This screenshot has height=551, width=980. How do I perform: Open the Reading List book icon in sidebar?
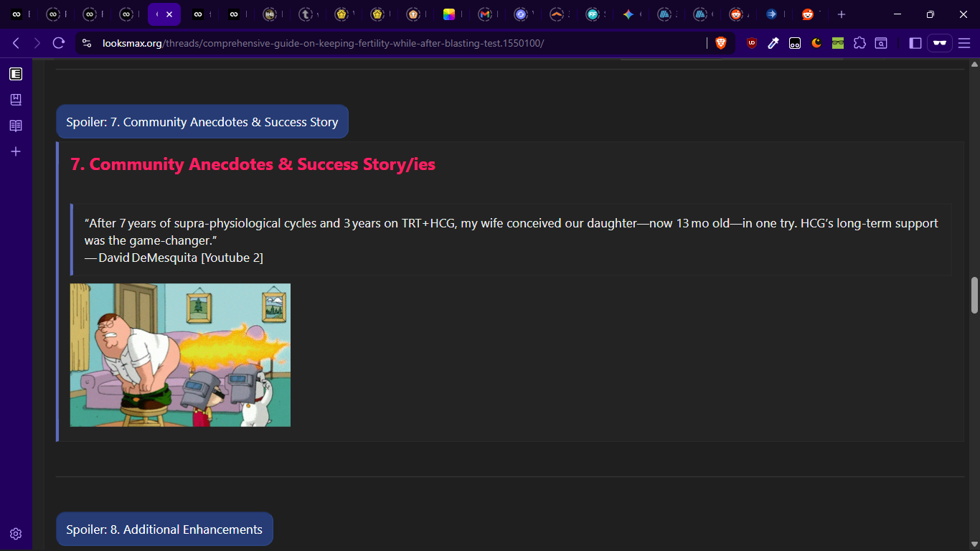[16, 126]
